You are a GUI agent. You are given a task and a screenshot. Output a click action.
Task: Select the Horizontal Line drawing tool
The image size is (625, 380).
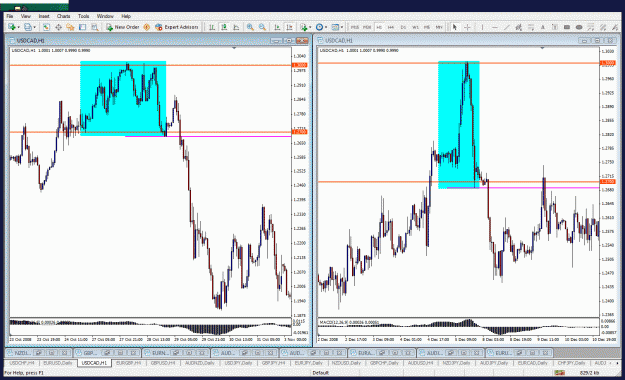pyautogui.click(x=495, y=27)
